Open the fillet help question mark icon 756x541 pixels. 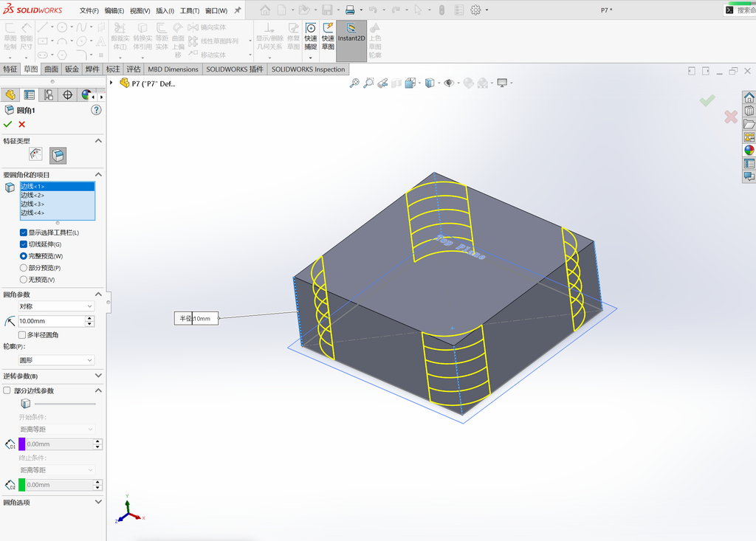pos(97,110)
